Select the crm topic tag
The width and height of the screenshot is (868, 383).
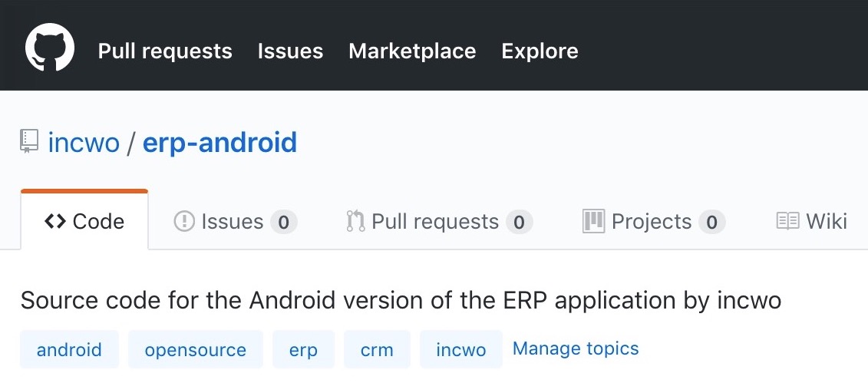point(377,349)
